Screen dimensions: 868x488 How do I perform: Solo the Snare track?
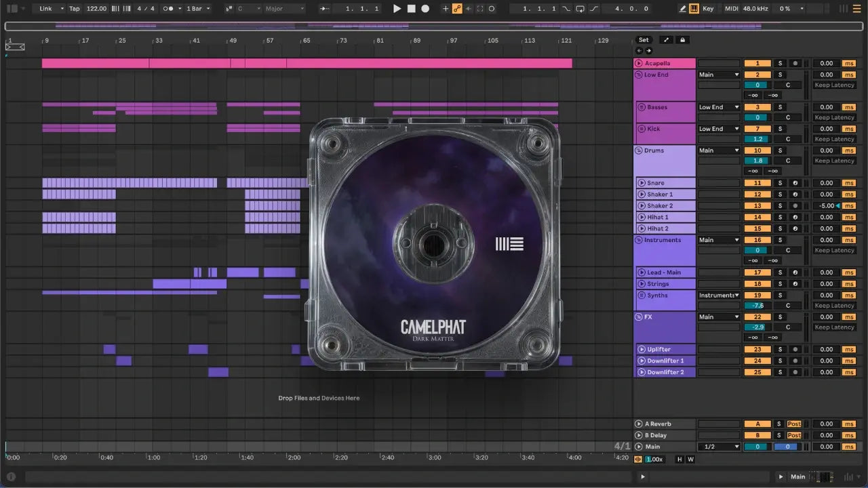[x=780, y=183]
